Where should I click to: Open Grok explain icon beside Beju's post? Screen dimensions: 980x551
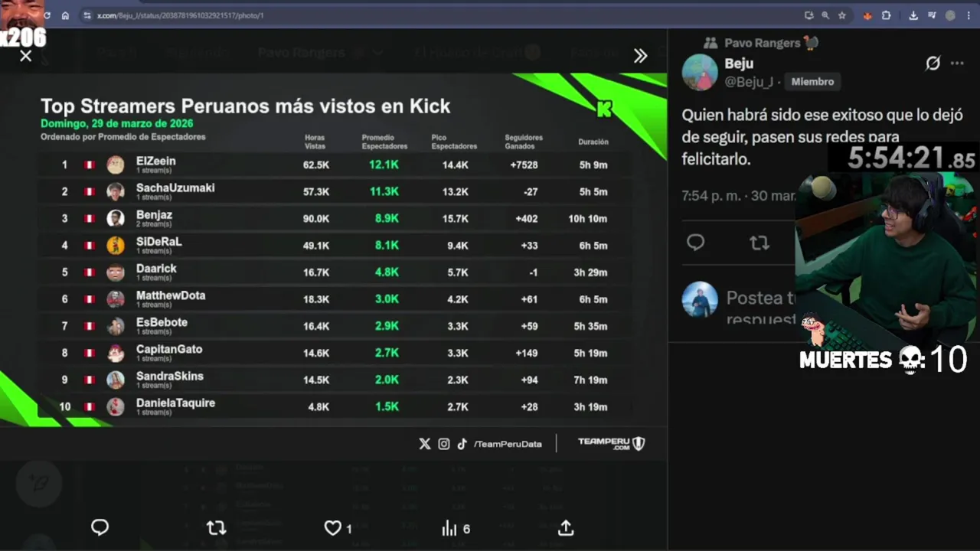(933, 64)
